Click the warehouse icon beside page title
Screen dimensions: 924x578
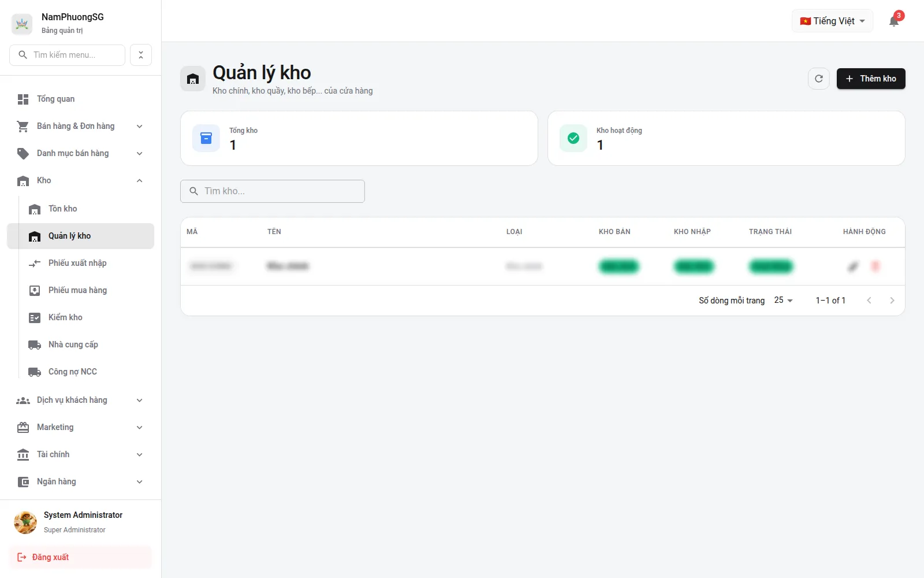coord(193,79)
